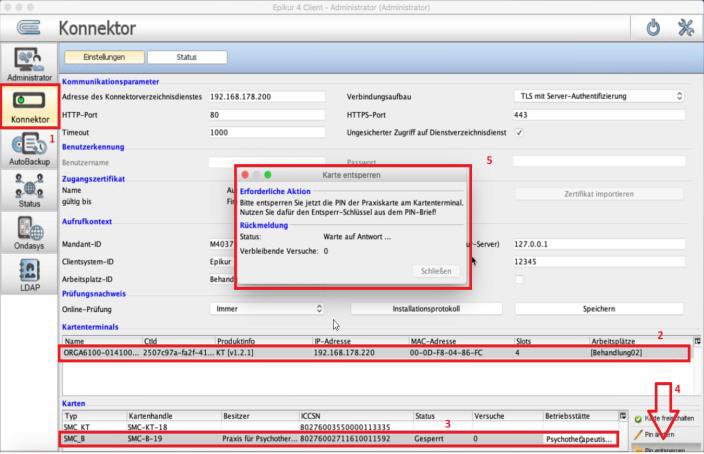This screenshot has width=704, height=454.
Task: Open column chooser icon of Karten table
Action: coord(623,416)
